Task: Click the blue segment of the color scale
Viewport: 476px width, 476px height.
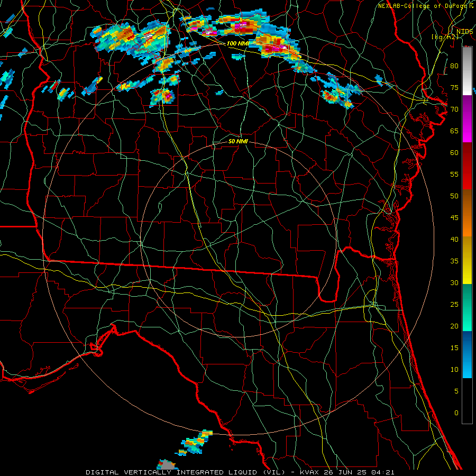Action: [x=467, y=354]
